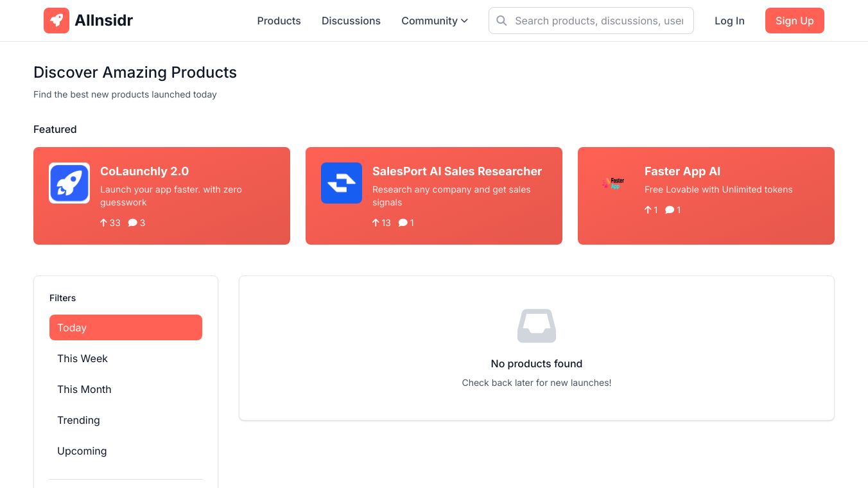The height and width of the screenshot is (488, 868).
Task: Click the SalesPort AI blue logo icon
Action: (x=342, y=183)
